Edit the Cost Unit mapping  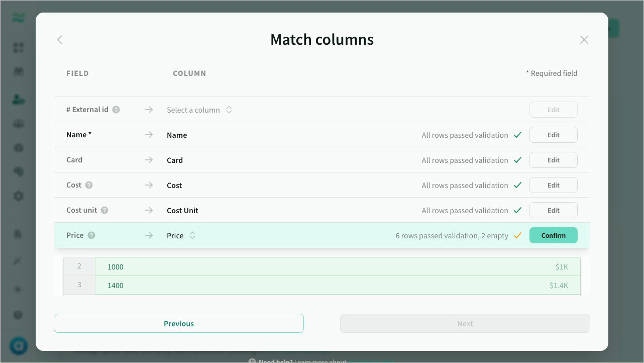point(553,210)
